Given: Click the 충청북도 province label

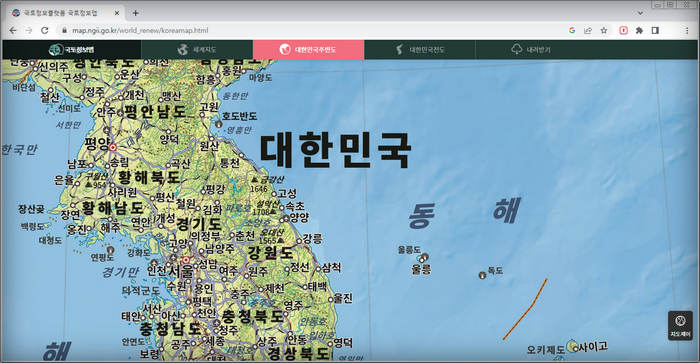Looking at the screenshot, I should pos(253,317).
